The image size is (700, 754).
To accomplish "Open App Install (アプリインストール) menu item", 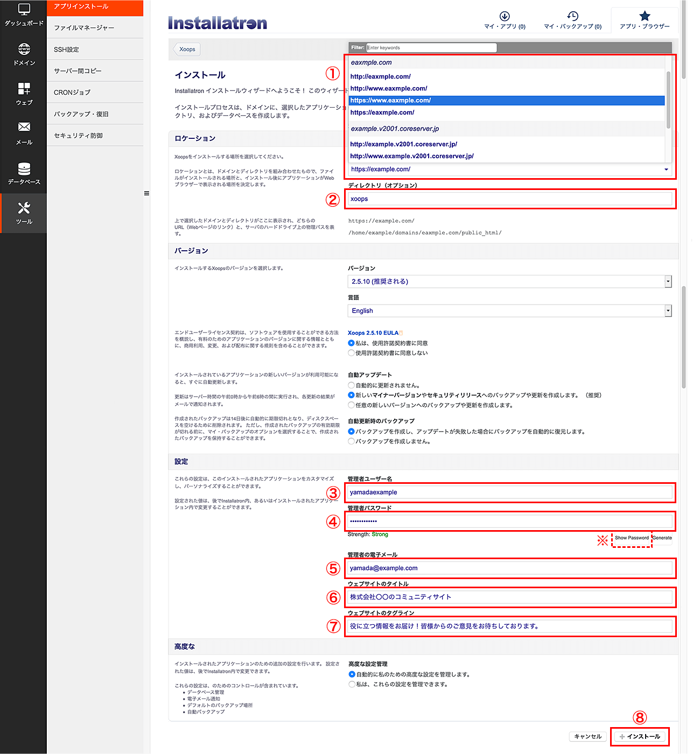I will click(x=95, y=7).
